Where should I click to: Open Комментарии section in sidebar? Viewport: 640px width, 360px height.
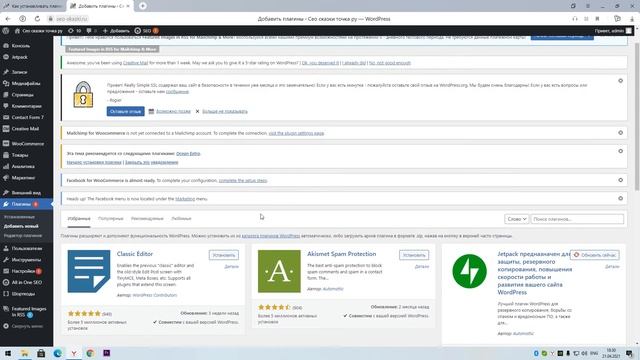26,106
